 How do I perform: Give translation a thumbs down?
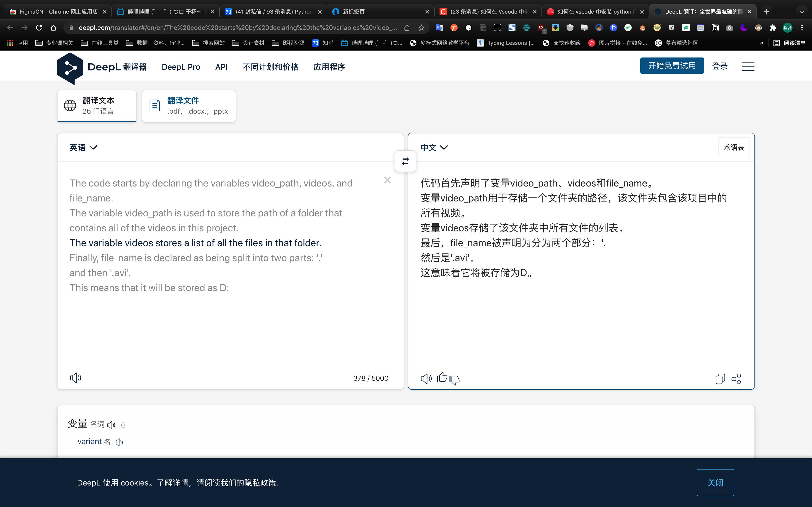click(455, 380)
